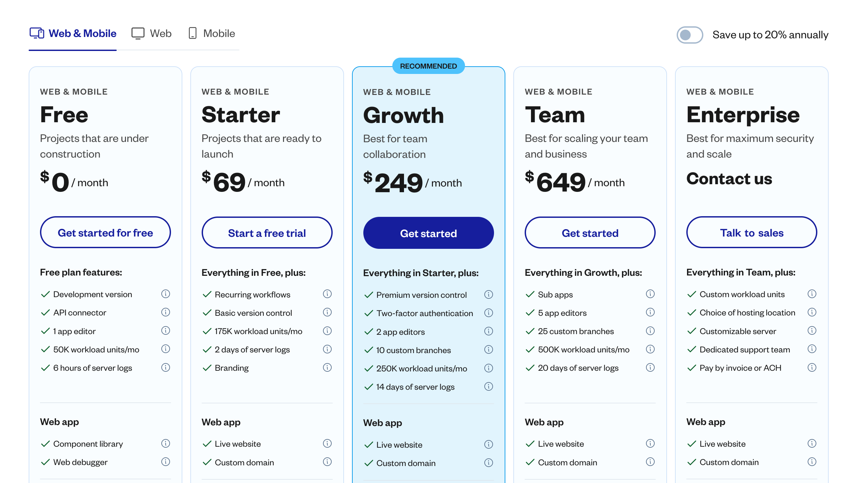Show info for Choice of hosting location
This screenshot has width=868, height=483.
coord(812,312)
